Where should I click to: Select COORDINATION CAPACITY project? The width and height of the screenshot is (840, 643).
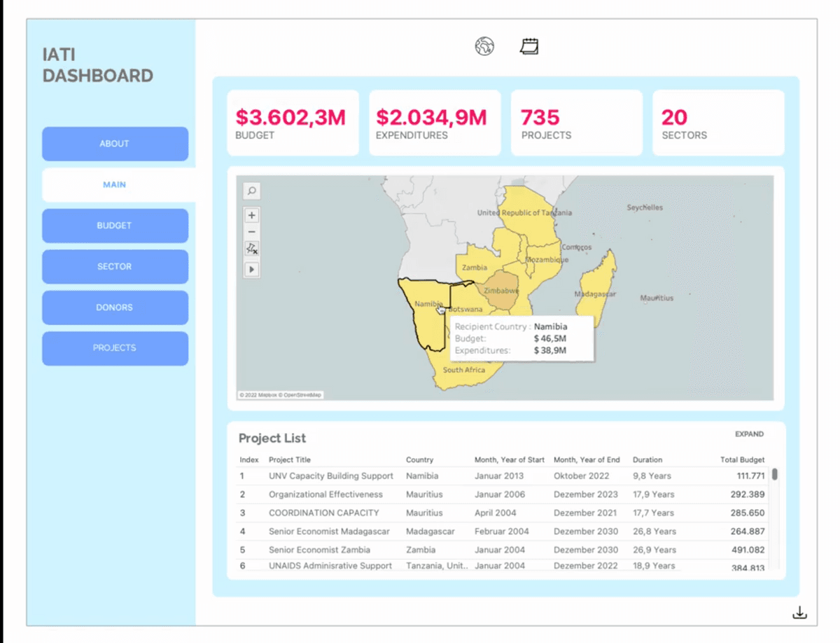click(324, 513)
